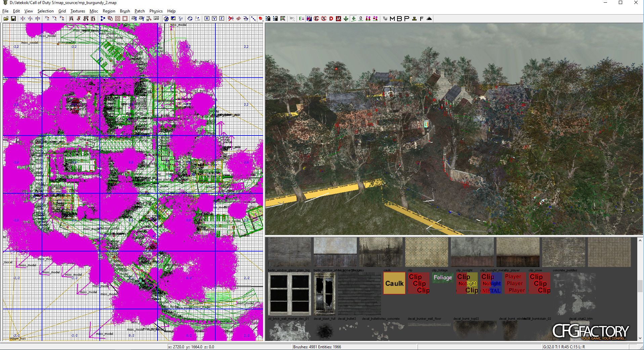644x350 pixels.
Task: Select the Caulk texture swatch
Action: pos(394,283)
